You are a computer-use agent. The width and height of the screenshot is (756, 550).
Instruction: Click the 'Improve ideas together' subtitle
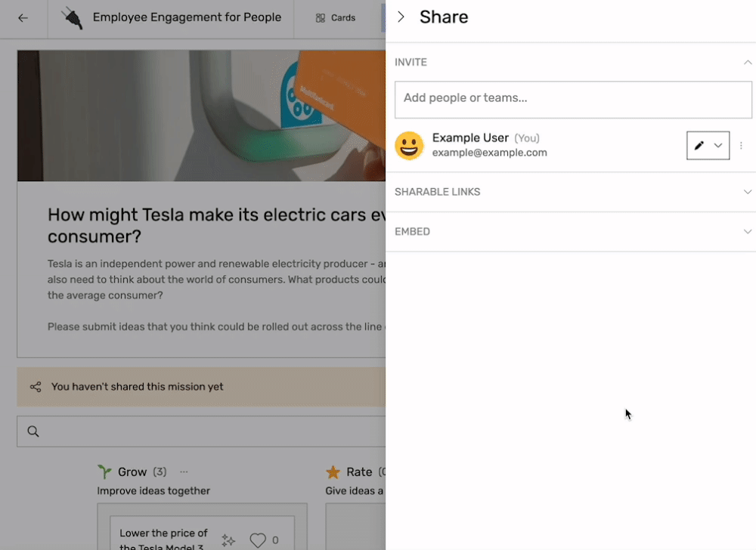point(153,491)
